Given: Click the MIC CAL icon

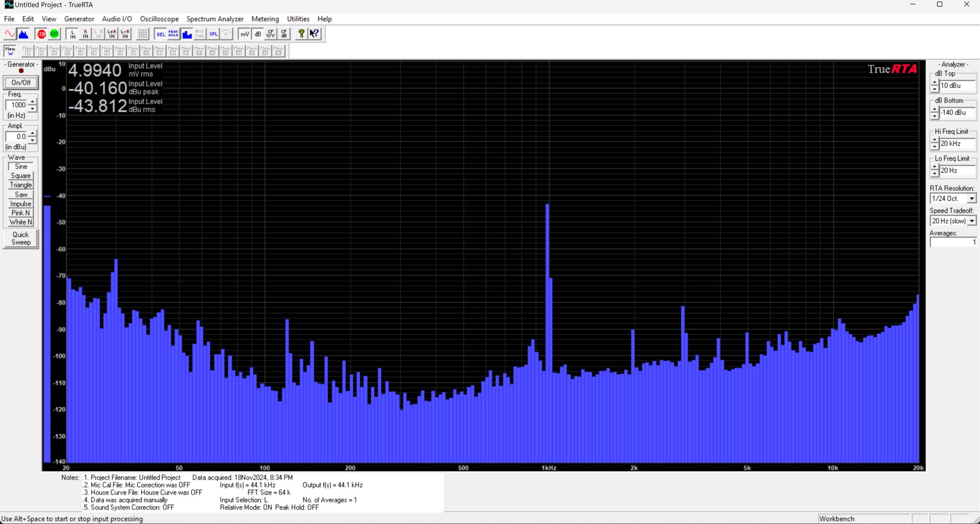Looking at the screenshot, I should (200, 34).
